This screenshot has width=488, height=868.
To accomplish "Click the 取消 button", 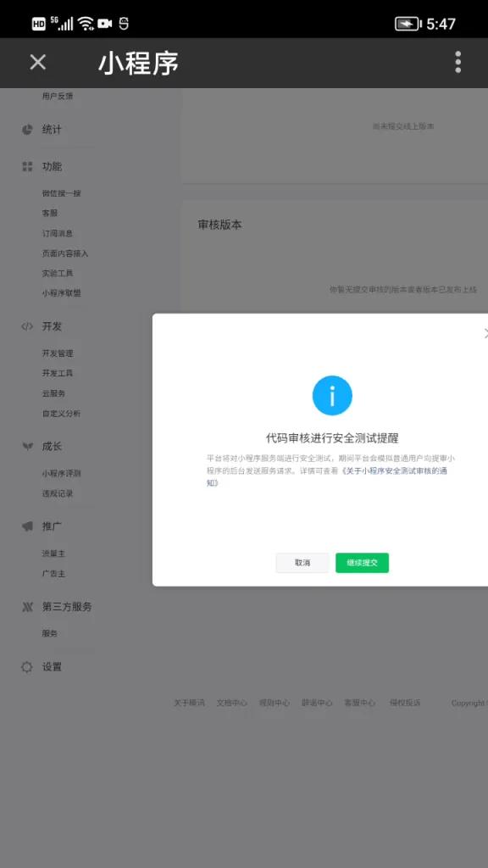I will pos(302,563).
